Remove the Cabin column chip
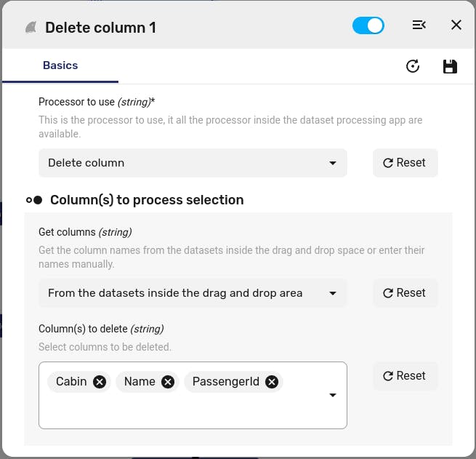The image size is (476, 459). (x=100, y=382)
